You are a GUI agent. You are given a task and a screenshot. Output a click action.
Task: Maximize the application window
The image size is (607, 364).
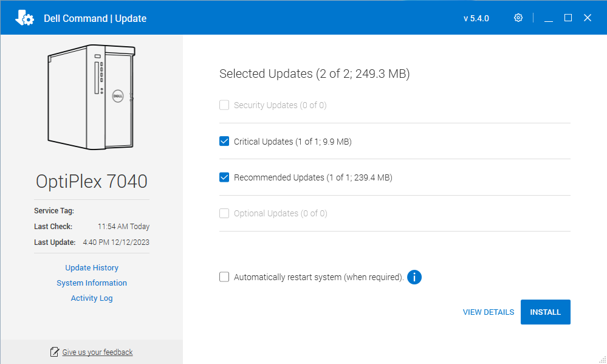click(x=568, y=18)
